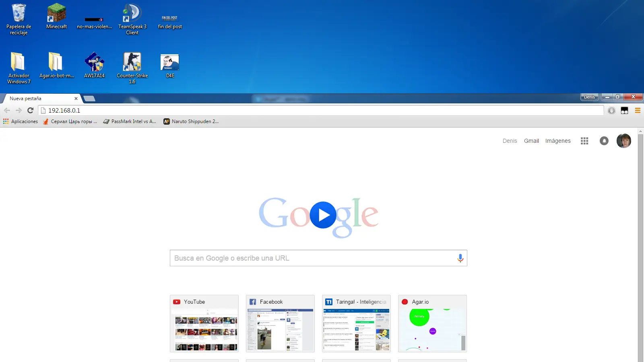Open the Papelera de reciclaje desktop icon
The image size is (644, 362).
pyautogui.click(x=19, y=19)
